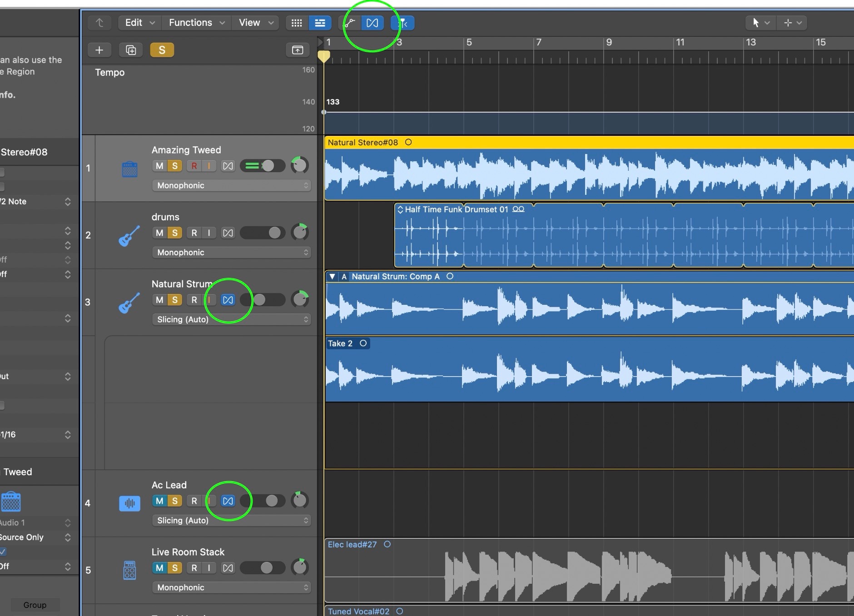Open the Functions menu
Image resolution: width=854 pixels, height=616 pixels.
coord(196,23)
